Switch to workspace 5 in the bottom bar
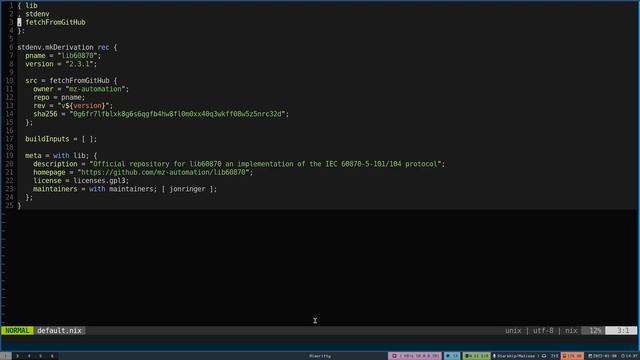640x360 pixels. click(x=40, y=356)
